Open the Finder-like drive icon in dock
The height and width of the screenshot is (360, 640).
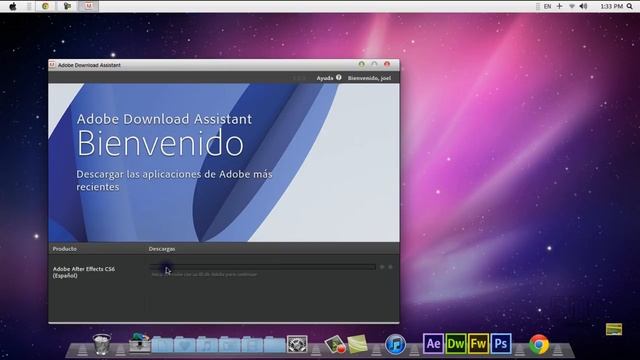pos(140,343)
